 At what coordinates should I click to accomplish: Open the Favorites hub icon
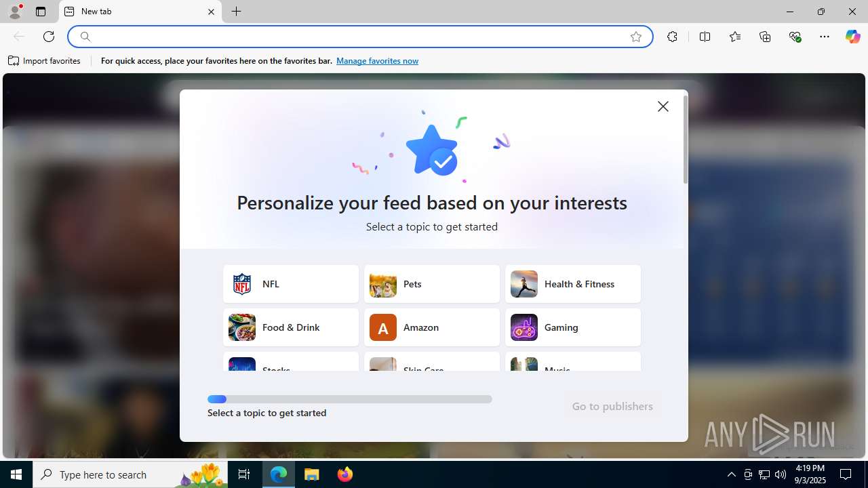tap(735, 37)
